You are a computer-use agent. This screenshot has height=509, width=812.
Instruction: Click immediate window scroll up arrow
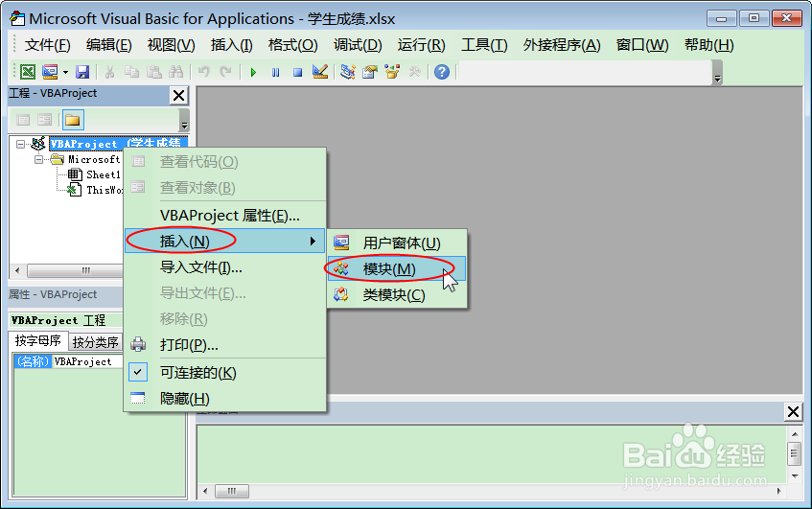(x=795, y=433)
